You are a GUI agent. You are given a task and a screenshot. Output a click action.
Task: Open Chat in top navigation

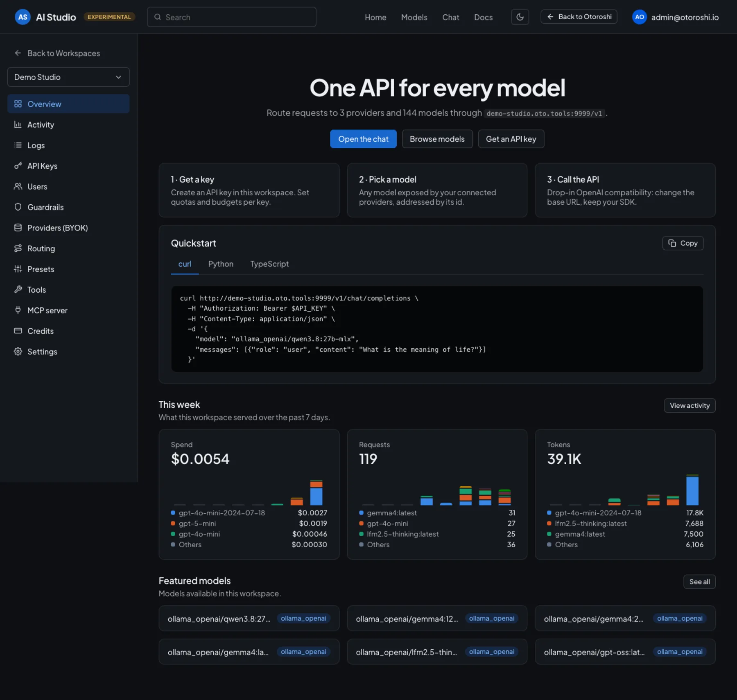click(450, 17)
